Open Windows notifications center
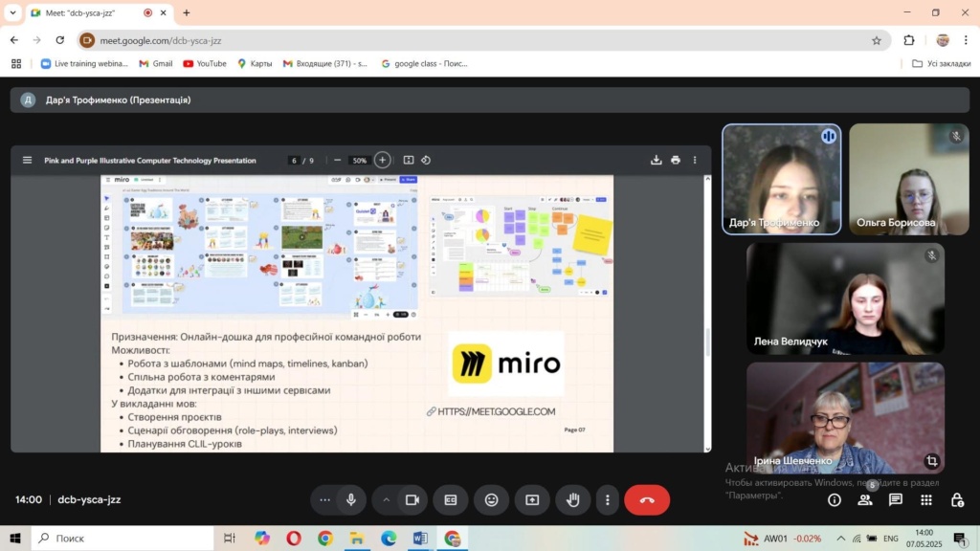This screenshot has width=980, height=551. pyautogui.click(x=960, y=538)
